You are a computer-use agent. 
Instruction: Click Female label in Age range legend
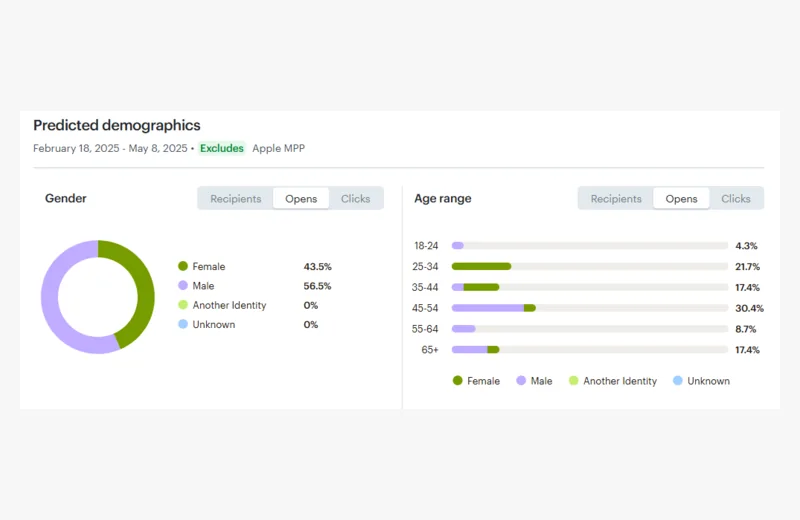(x=483, y=381)
